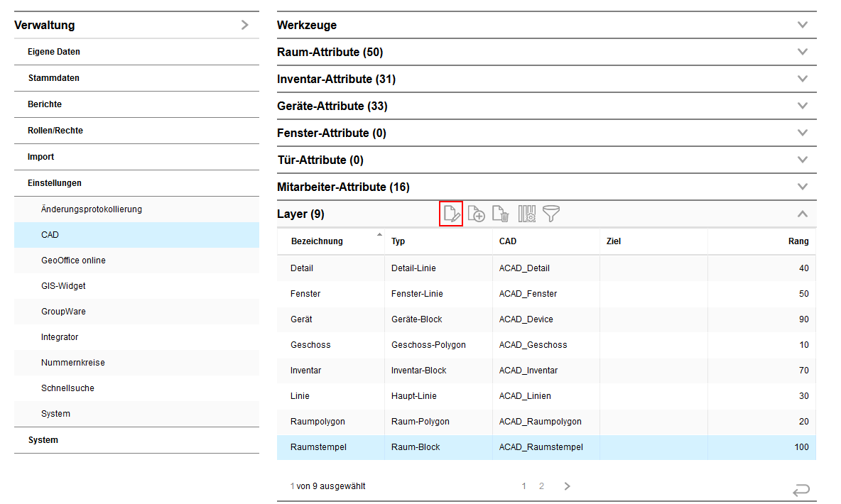Select the Nummernkreise settings entry
Viewport: 841px width, 504px height.
[72, 363]
